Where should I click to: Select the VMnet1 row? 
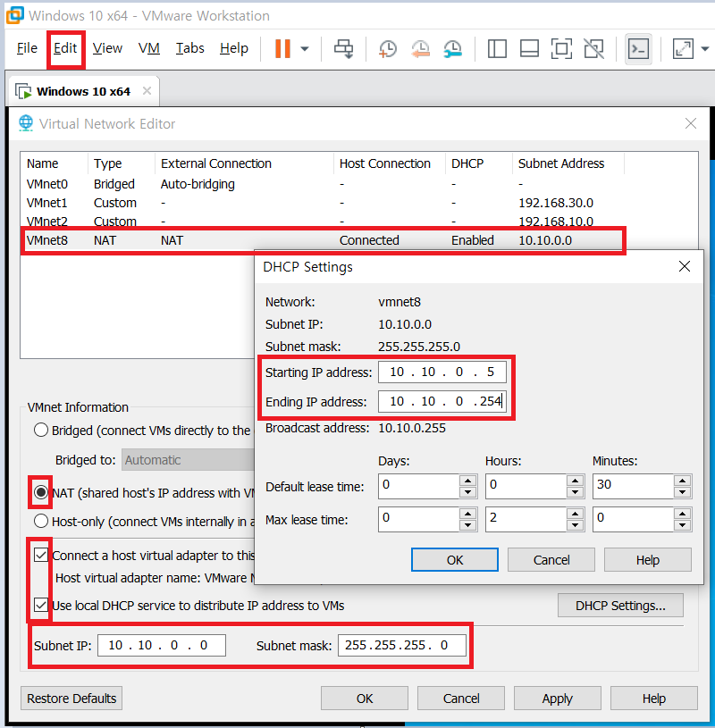pos(359,203)
